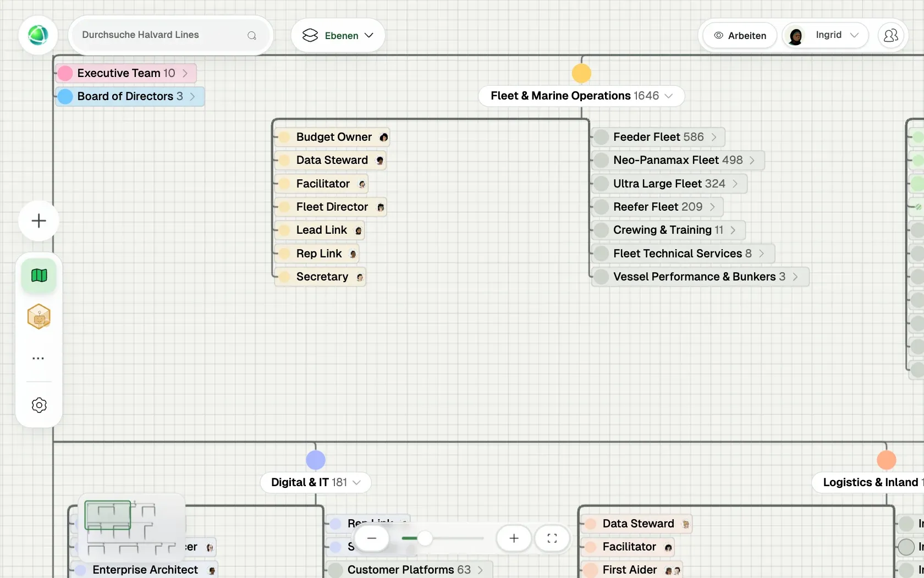
Task: Click the zoom out minus button
Action: pos(372,538)
